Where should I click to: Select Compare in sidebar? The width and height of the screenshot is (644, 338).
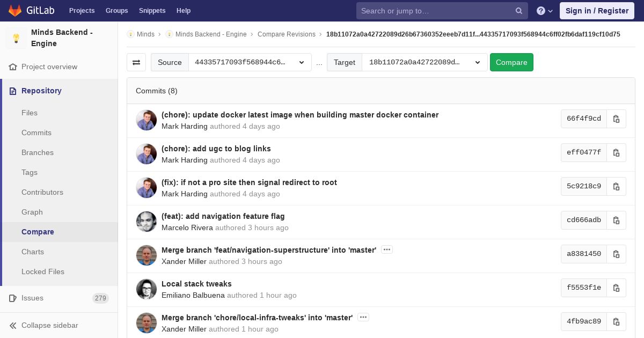click(x=38, y=232)
